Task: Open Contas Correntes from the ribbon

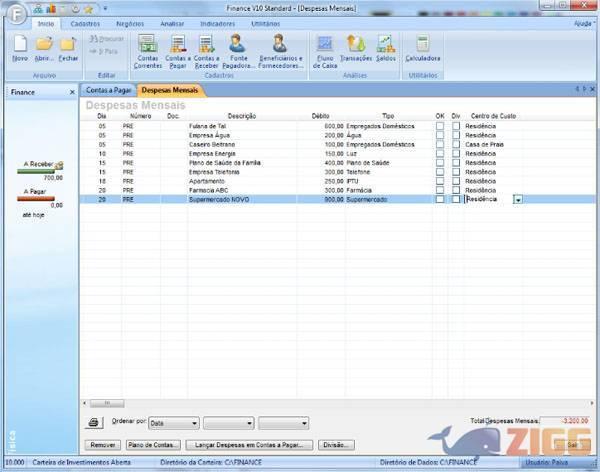Action: (148, 51)
